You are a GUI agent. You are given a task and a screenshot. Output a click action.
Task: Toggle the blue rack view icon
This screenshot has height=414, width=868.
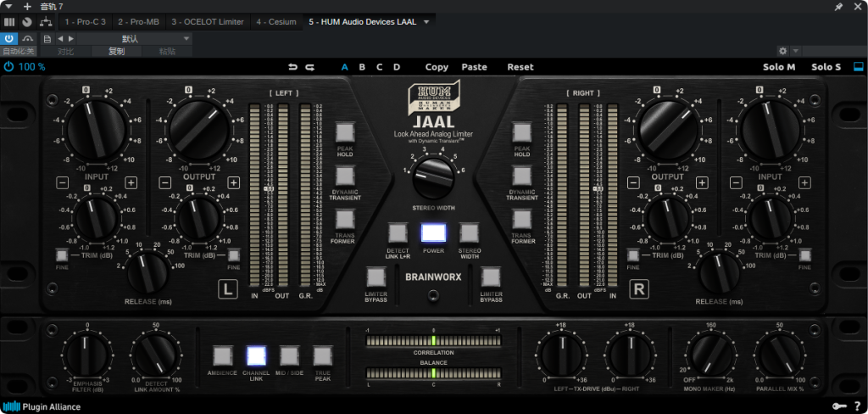(x=859, y=67)
